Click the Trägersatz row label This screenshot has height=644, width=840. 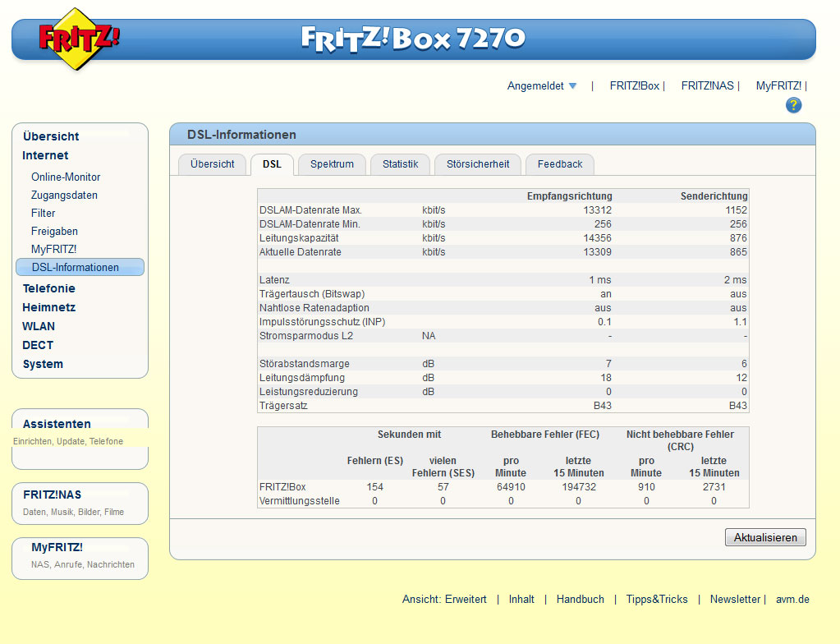(x=283, y=405)
